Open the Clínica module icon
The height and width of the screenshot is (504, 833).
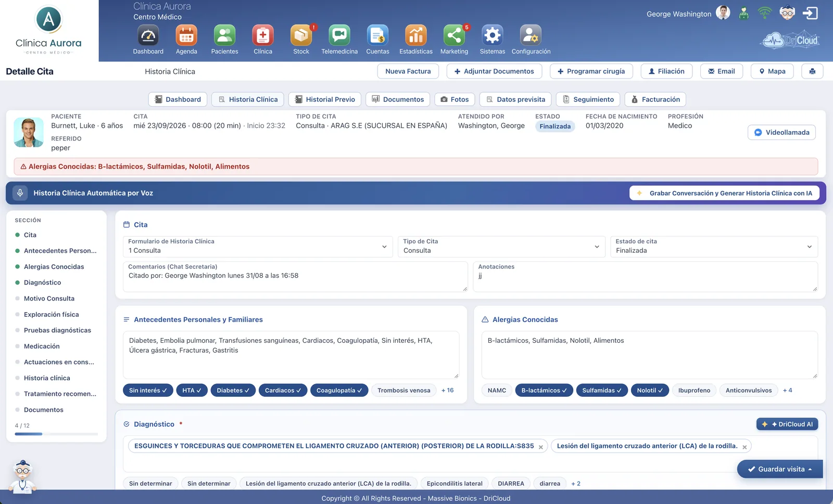(x=263, y=35)
